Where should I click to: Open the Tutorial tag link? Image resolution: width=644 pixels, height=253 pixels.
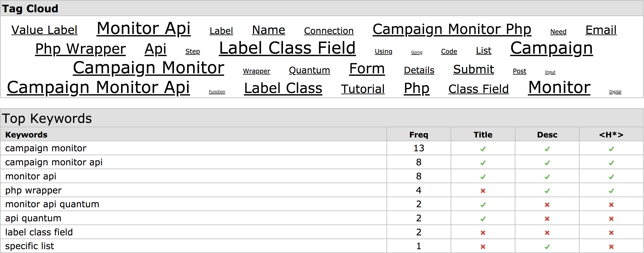pos(363,89)
